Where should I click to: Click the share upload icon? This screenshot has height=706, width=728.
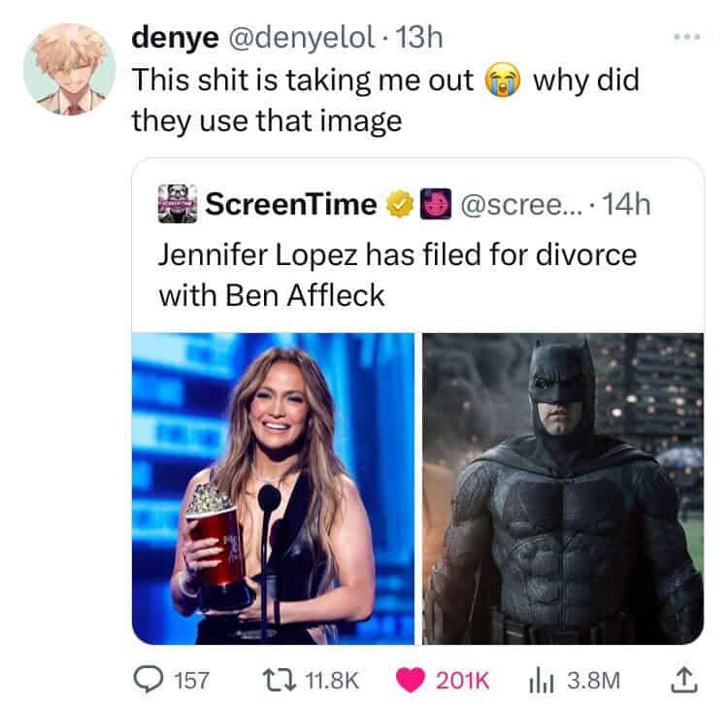(684, 680)
